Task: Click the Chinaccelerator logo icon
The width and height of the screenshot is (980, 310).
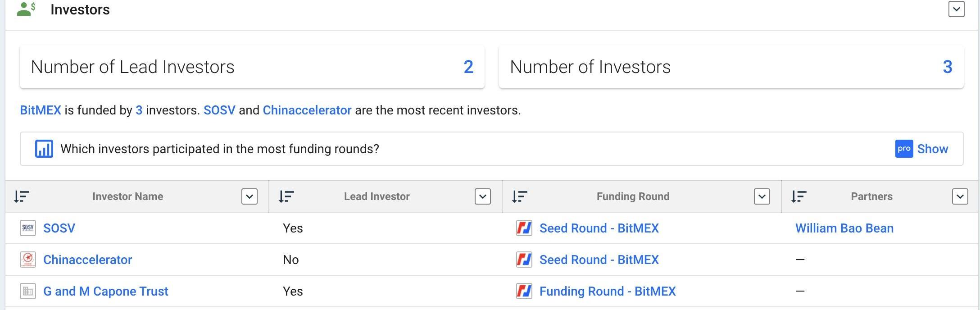Action: point(28,260)
